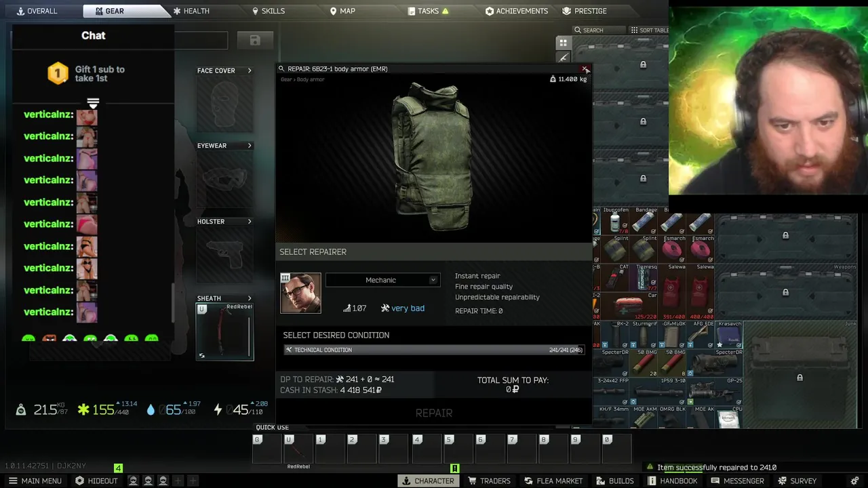Click the Mechanic trader portrait
The width and height of the screenshot is (868, 488).
click(300, 293)
